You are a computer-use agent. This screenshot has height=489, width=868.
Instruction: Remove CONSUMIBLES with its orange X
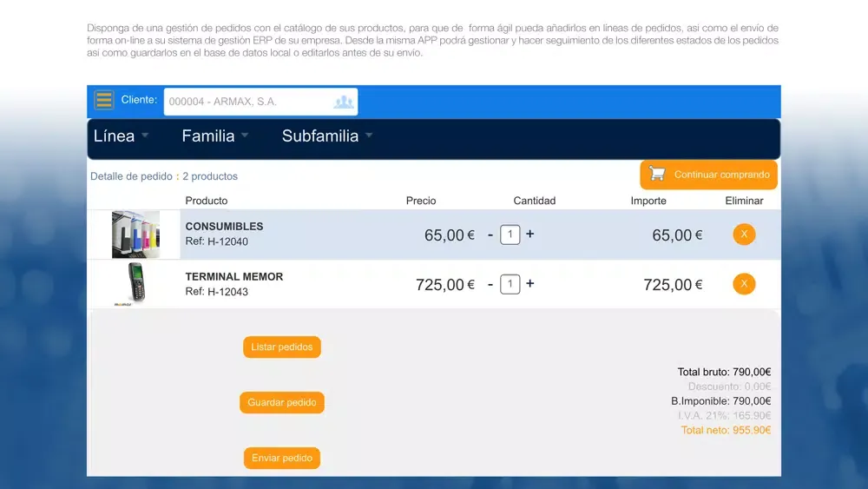744,235
